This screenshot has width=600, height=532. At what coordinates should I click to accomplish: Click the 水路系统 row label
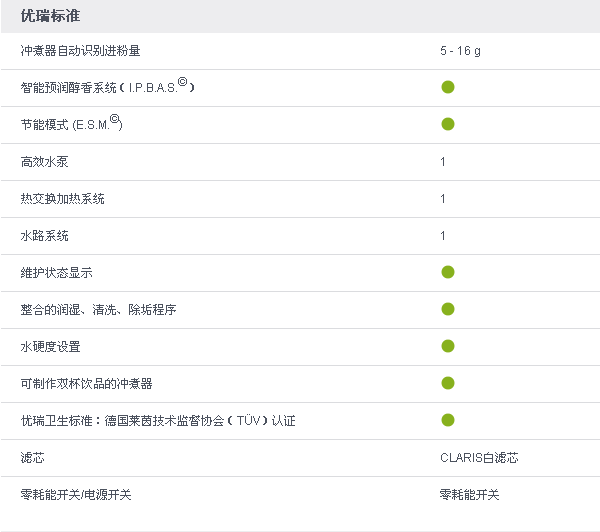pos(44,235)
